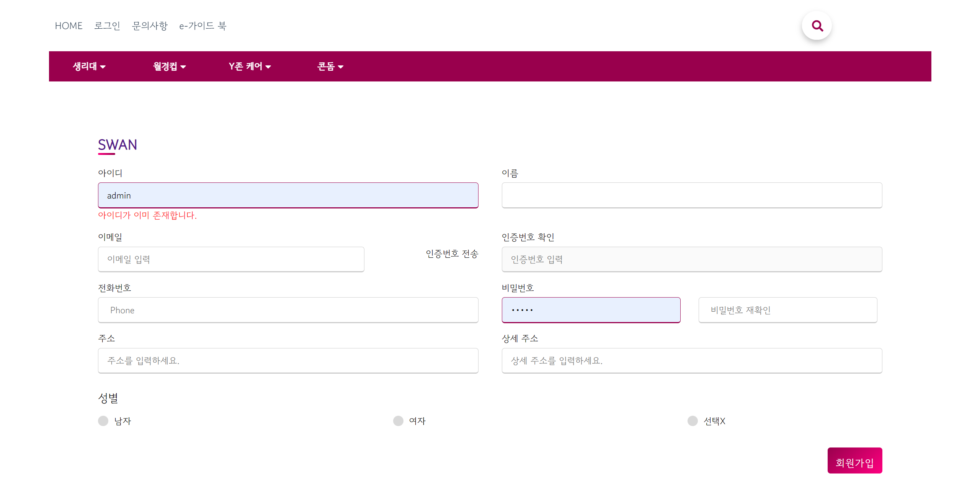Click the 이름 name input field

pos(692,195)
